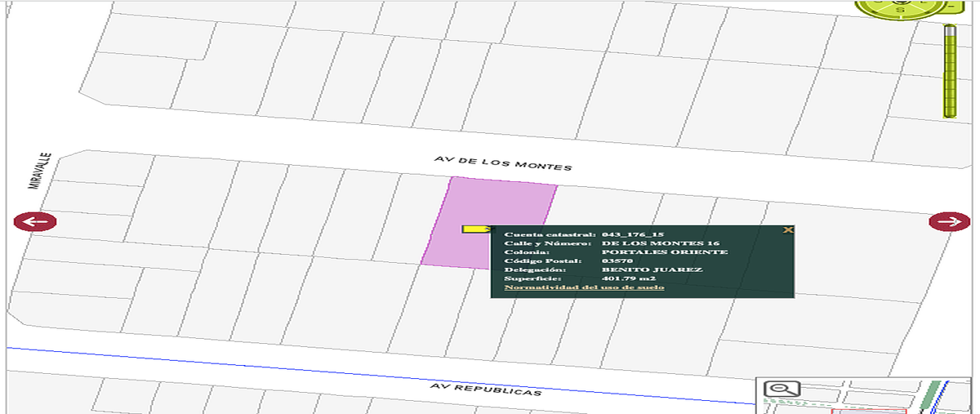Pan the map right with red arrow

pyautogui.click(x=949, y=221)
